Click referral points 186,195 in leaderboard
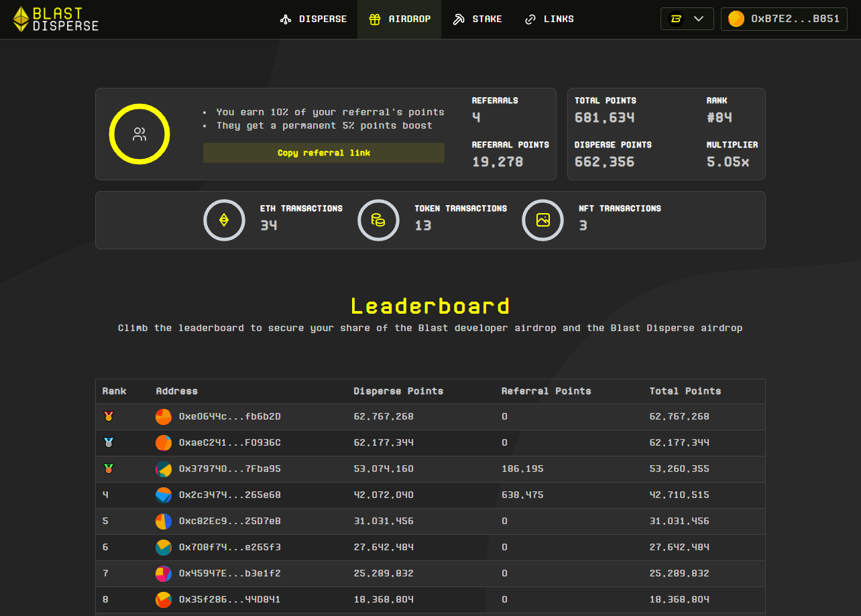This screenshot has height=616, width=861. [x=522, y=469]
